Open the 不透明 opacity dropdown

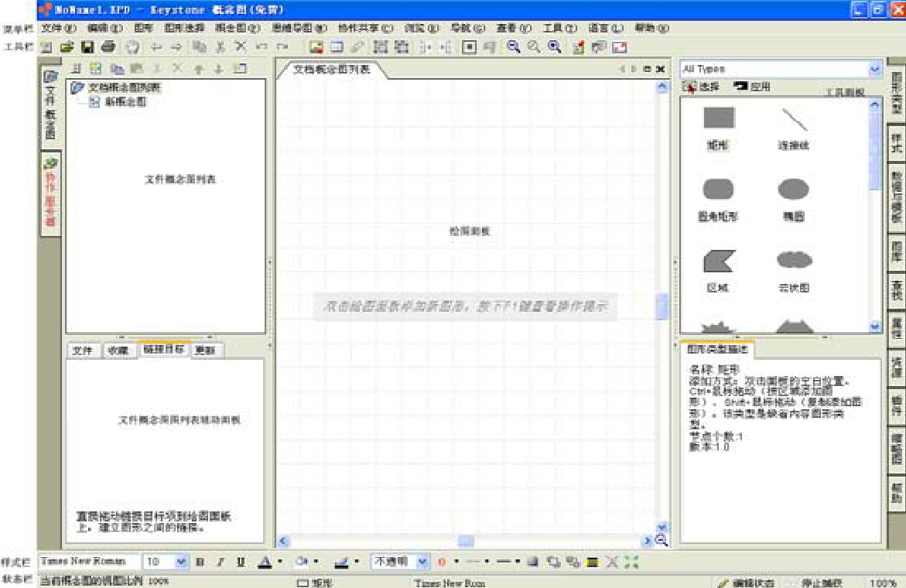point(422,562)
